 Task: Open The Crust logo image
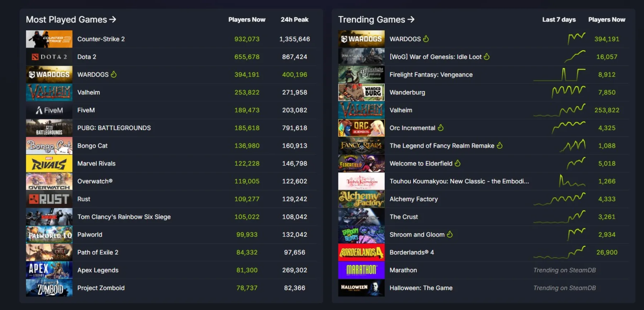(x=361, y=217)
